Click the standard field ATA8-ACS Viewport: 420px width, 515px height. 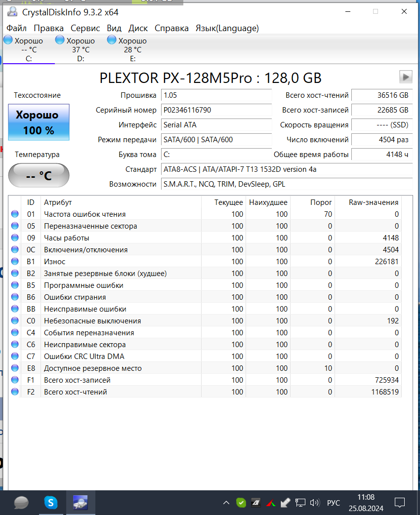click(x=287, y=169)
